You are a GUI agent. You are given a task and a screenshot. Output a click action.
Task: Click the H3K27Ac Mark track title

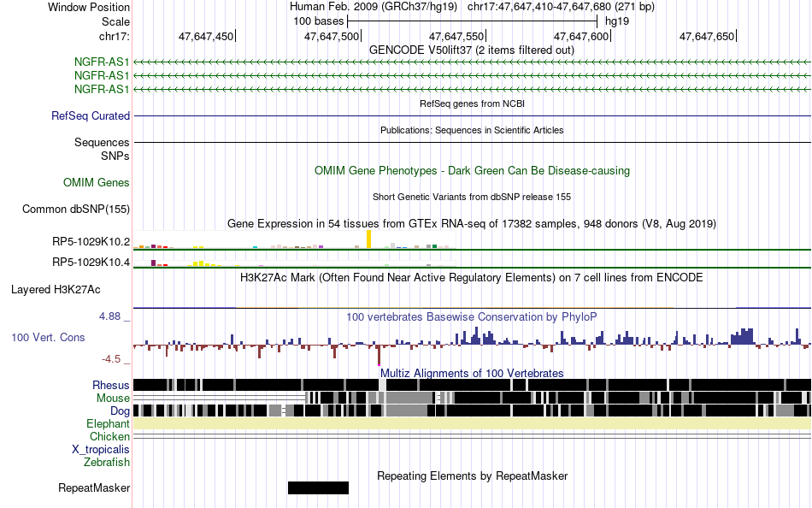coord(472,277)
